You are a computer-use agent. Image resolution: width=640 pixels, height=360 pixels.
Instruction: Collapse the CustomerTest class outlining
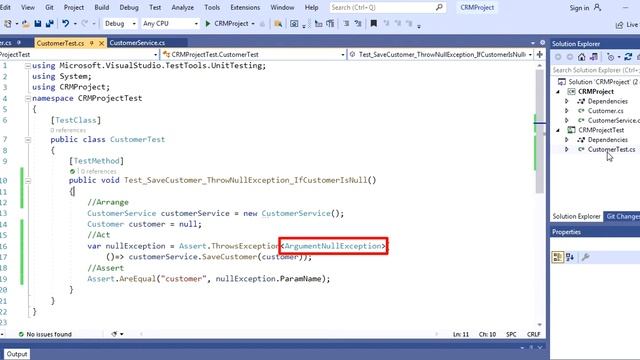click(x=28, y=140)
